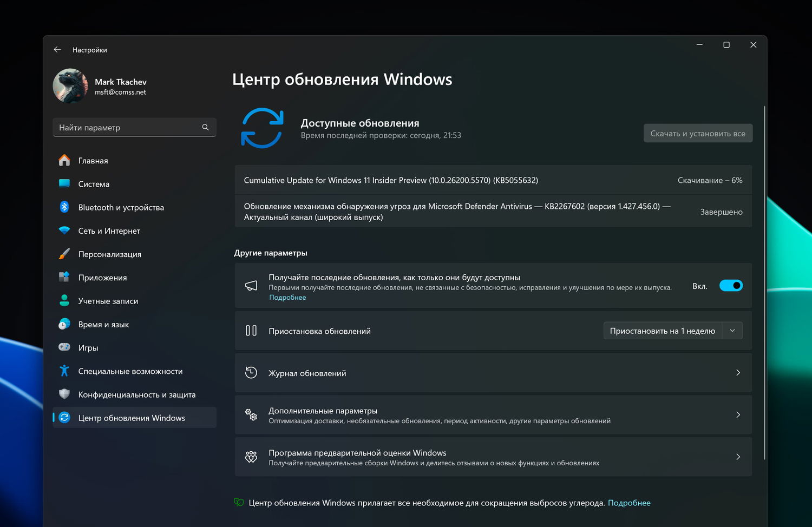Click the sync icon beside Центр обновления Windows

(64, 418)
